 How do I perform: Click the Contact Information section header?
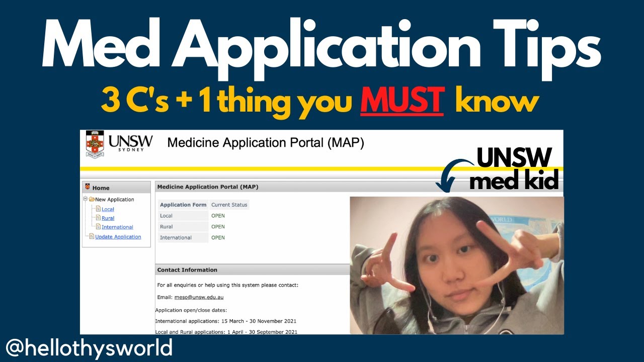tap(253, 270)
